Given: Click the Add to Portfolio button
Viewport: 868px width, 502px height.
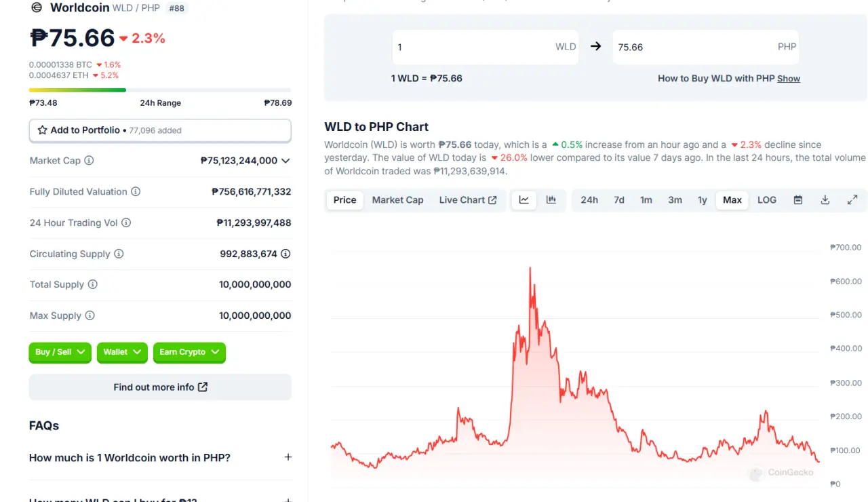Looking at the screenshot, I should (160, 130).
